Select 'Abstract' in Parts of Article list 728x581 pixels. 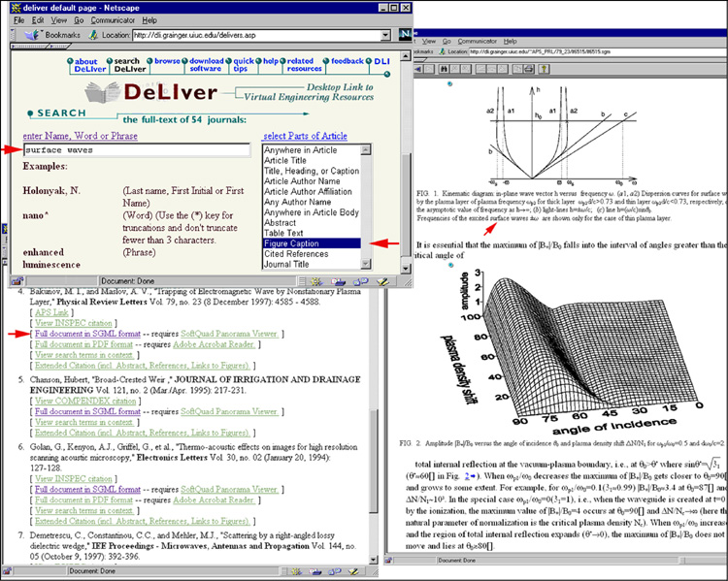pyautogui.click(x=312, y=222)
